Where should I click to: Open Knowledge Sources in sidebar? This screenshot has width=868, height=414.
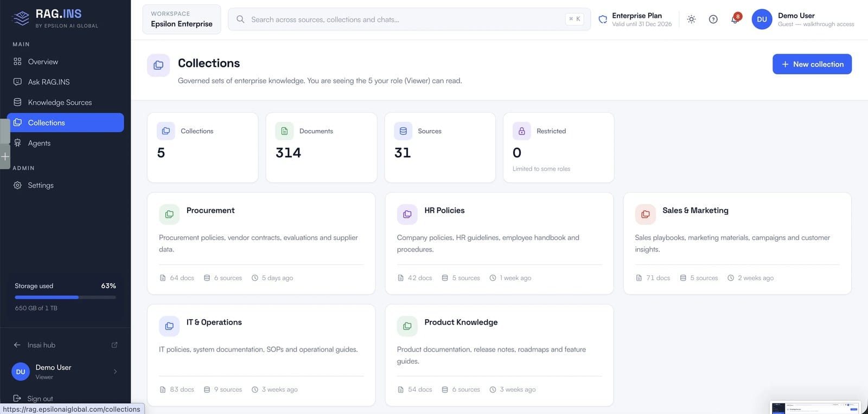pos(65,102)
